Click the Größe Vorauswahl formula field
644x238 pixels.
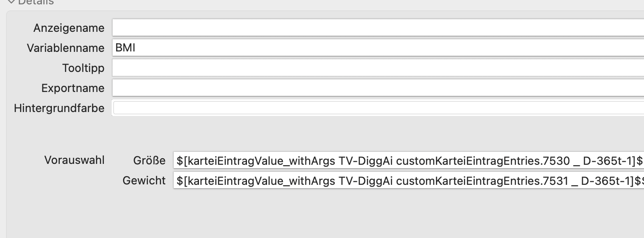408,161
